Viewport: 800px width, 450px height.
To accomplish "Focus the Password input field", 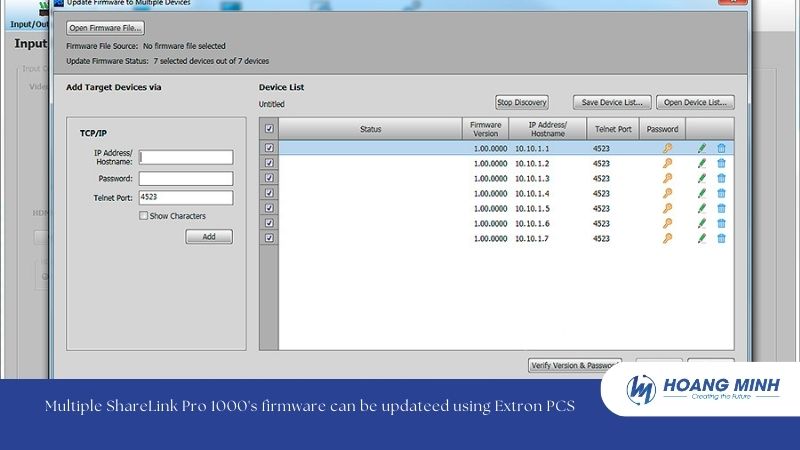I will [x=186, y=179].
